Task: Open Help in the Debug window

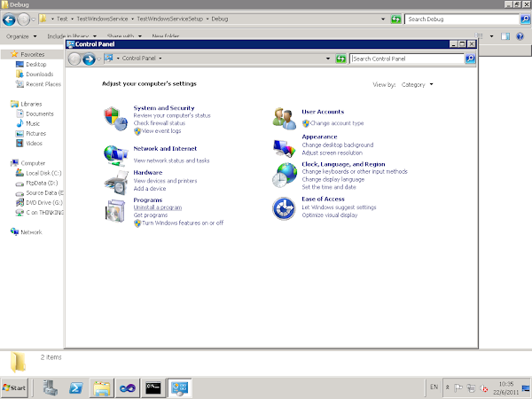Action: pos(520,36)
